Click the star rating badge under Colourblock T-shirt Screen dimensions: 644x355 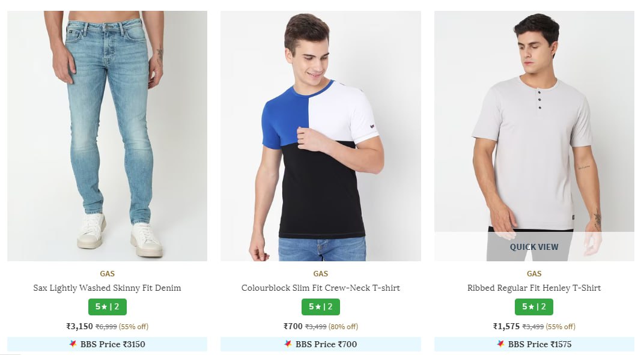(x=320, y=307)
